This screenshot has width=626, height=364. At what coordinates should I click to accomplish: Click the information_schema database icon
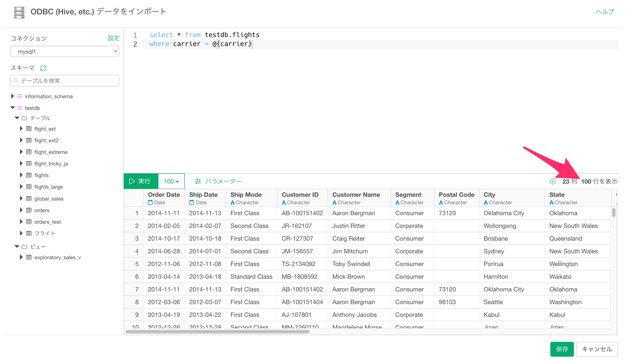coord(20,96)
